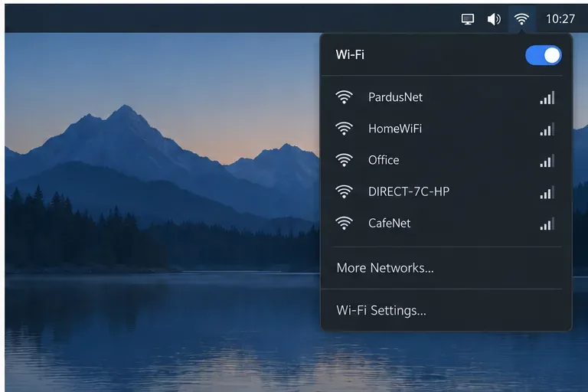Turn off the Wi-Fi toggle switch
The height and width of the screenshot is (392, 588).
(544, 55)
